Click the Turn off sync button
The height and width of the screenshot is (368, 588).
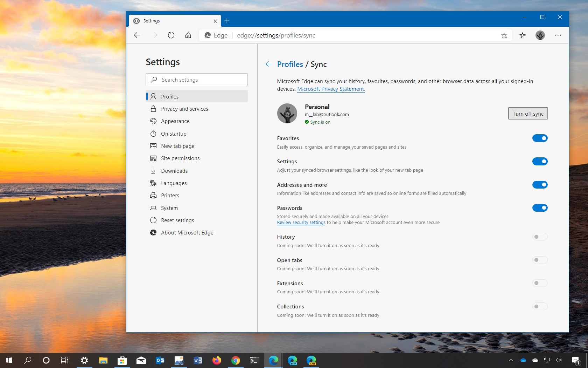point(528,113)
